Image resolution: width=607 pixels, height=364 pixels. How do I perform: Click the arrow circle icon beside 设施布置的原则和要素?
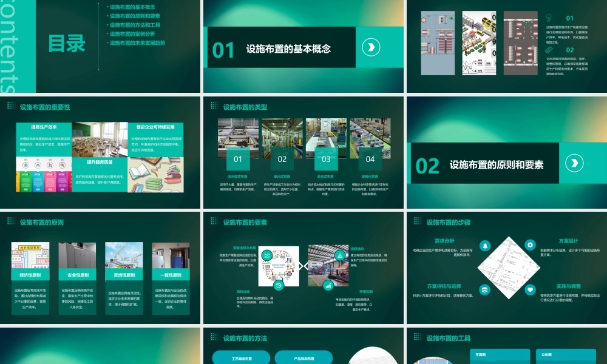pos(574,163)
